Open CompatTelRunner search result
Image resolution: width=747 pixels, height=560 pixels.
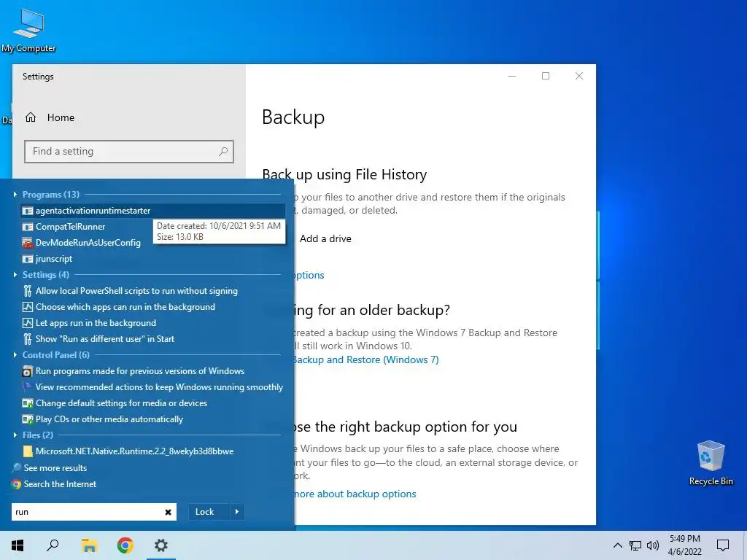coord(70,227)
